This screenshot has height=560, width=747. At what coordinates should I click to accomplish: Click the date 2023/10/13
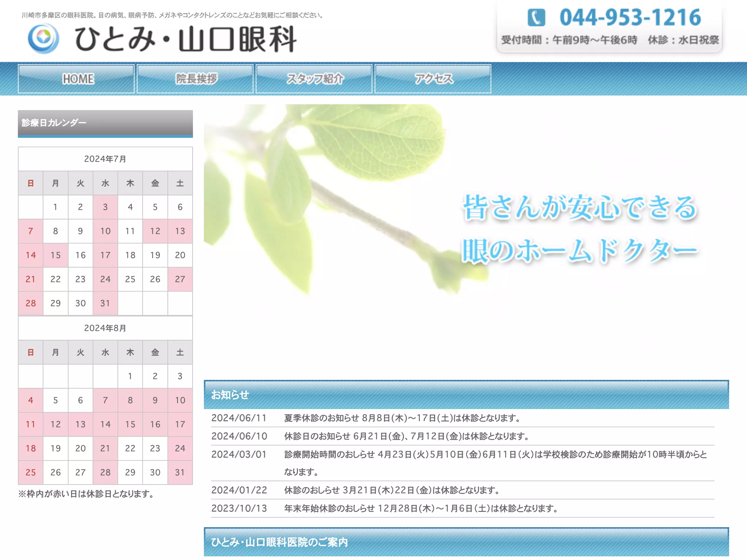click(239, 509)
